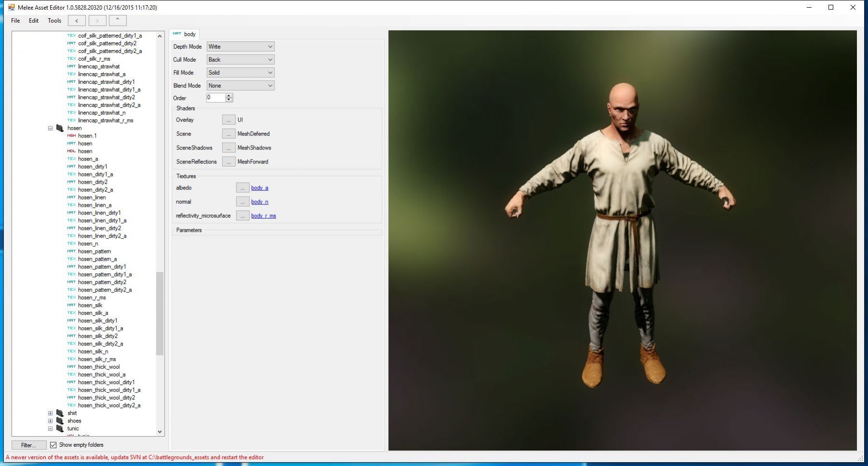The height and width of the screenshot is (466, 868).
Task: Open the File menu
Action: 15,21
